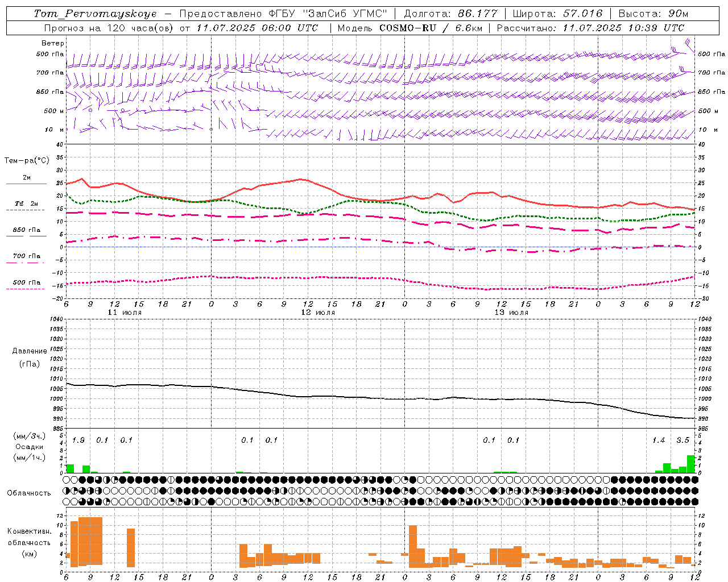Click the Осадки precipitation label
728x582 pixels.
pyautogui.click(x=30, y=447)
